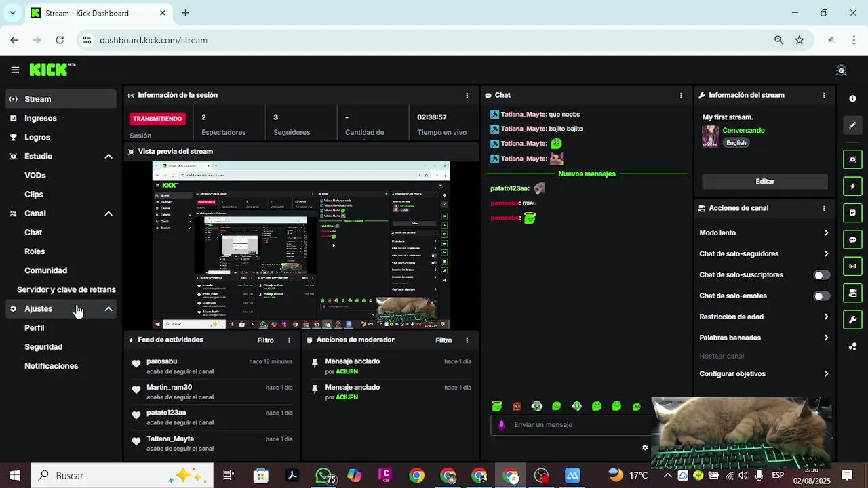Go to Stream in the sidebar
Image resolution: width=868 pixels, height=488 pixels.
coord(61,99)
